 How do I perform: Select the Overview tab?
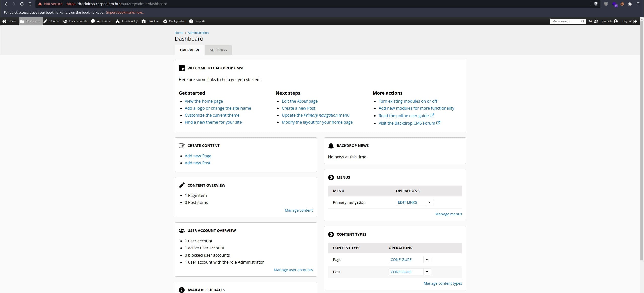tap(189, 50)
